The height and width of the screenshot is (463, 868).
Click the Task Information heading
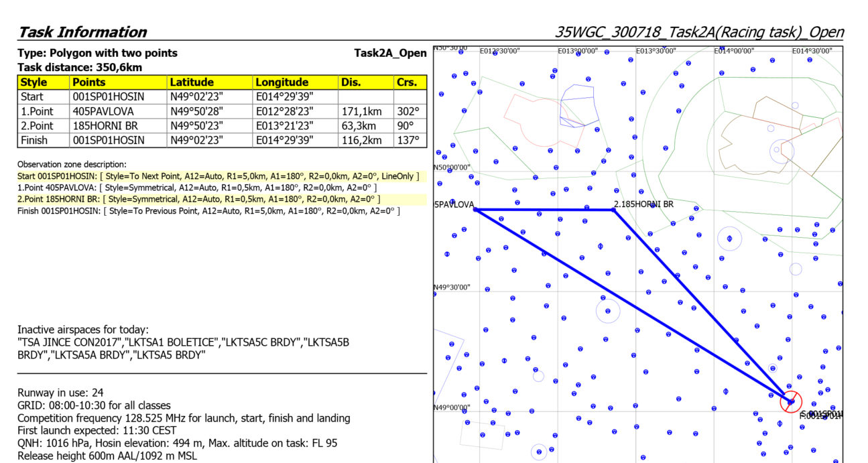(82, 31)
